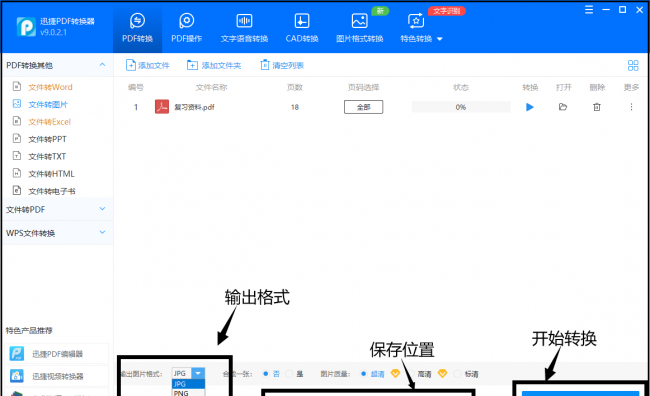Open the more options three-dot icon

click(631, 107)
